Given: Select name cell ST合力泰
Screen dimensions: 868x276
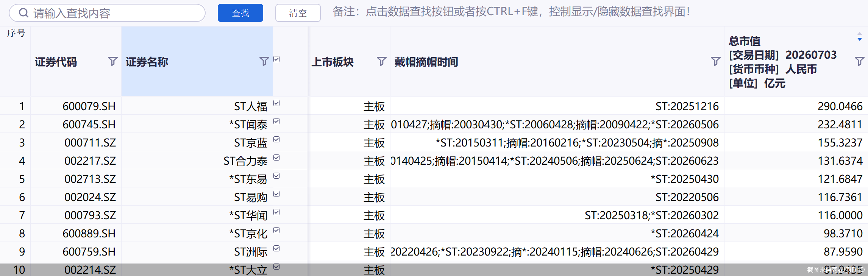Looking at the screenshot, I should (197, 161).
